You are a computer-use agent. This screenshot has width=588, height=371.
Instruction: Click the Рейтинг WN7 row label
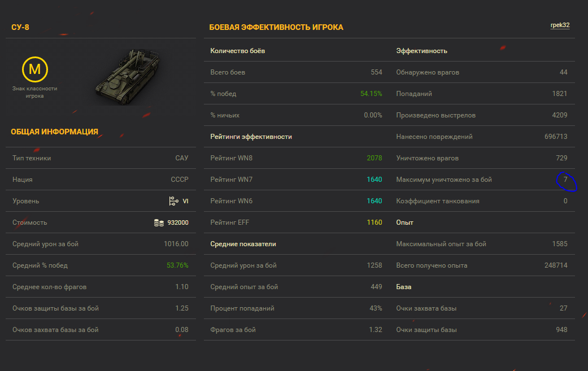click(232, 180)
